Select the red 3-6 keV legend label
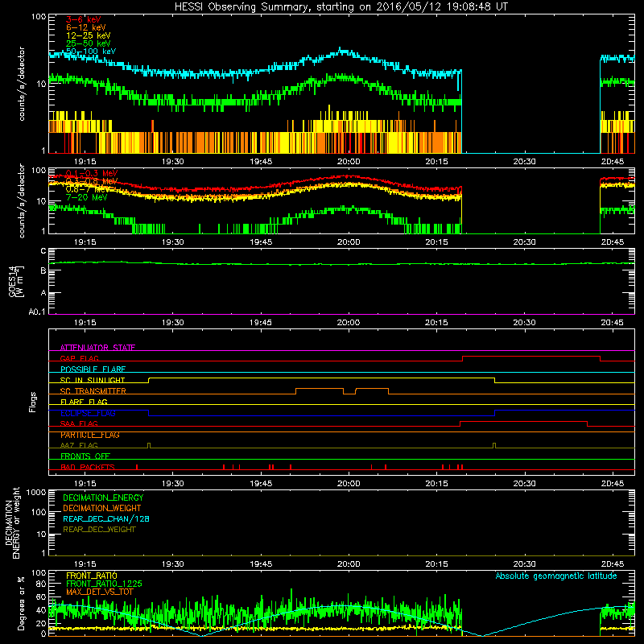The image size is (644, 644). click(84, 19)
